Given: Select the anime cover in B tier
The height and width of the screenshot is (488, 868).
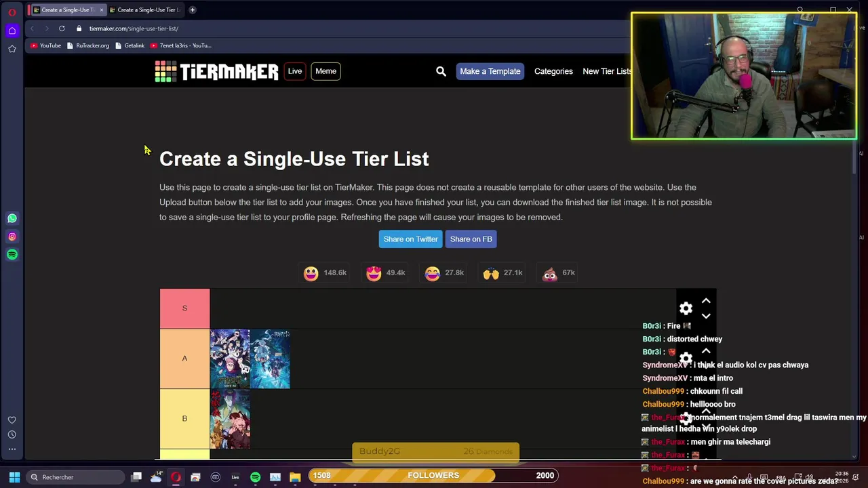Looking at the screenshot, I should [x=230, y=419].
